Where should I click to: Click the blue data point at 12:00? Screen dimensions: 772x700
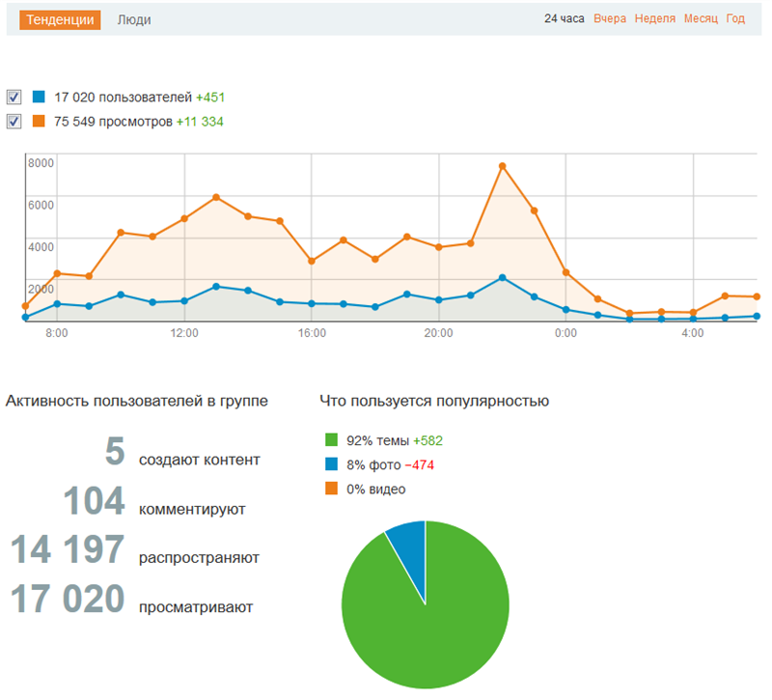184,301
